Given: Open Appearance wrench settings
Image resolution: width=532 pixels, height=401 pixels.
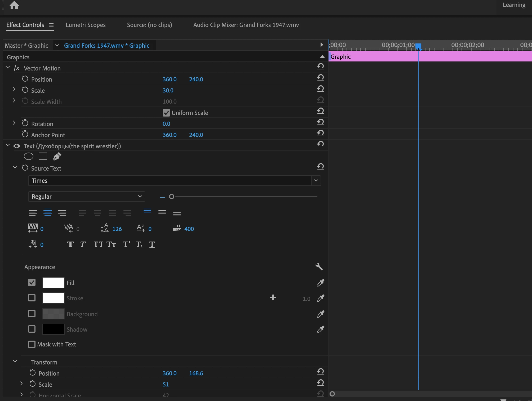Looking at the screenshot, I should tap(319, 266).
